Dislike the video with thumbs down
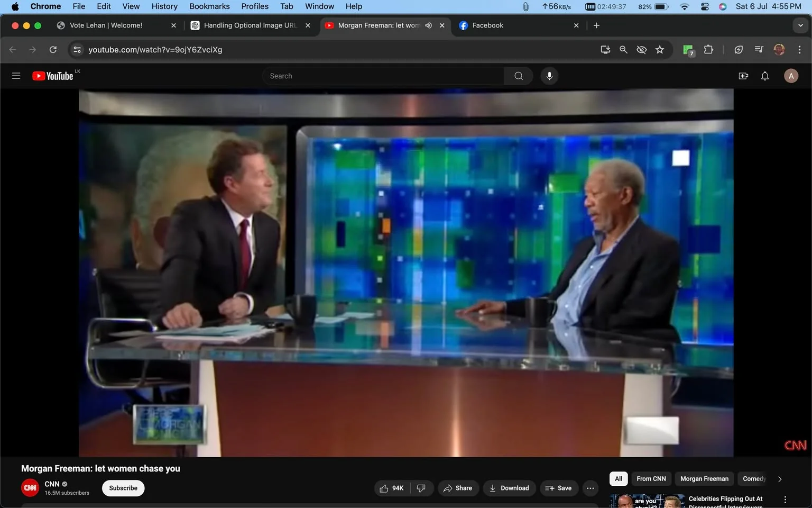Image resolution: width=812 pixels, height=508 pixels. (x=421, y=488)
